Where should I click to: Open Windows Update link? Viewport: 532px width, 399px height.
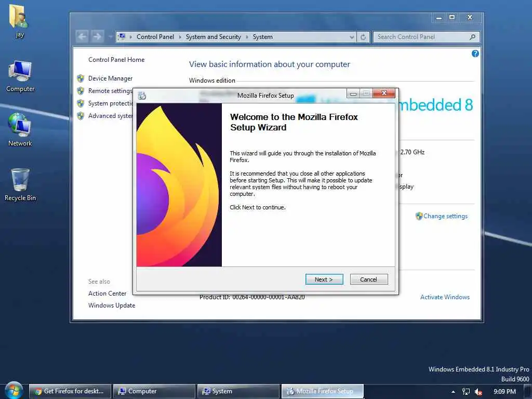112,305
